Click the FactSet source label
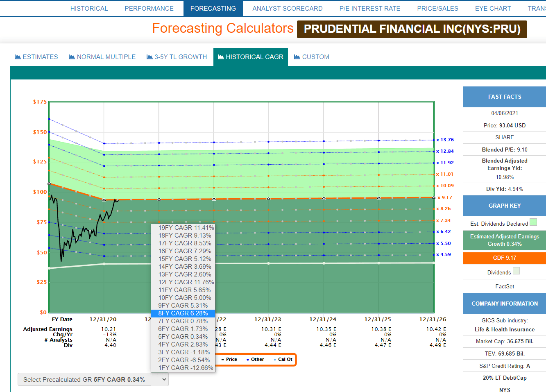Viewport: 546px width, 392px height. point(505,287)
